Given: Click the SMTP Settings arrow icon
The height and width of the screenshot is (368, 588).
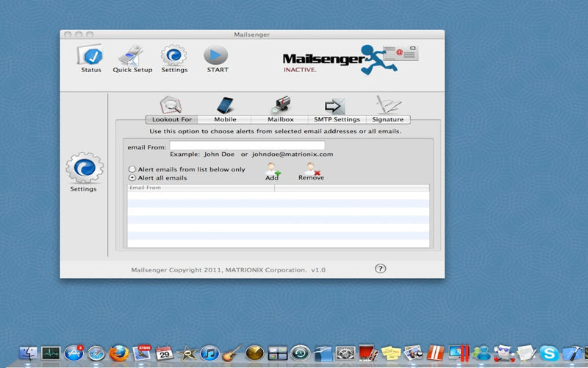Looking at the screenshot, I should 334,106.
